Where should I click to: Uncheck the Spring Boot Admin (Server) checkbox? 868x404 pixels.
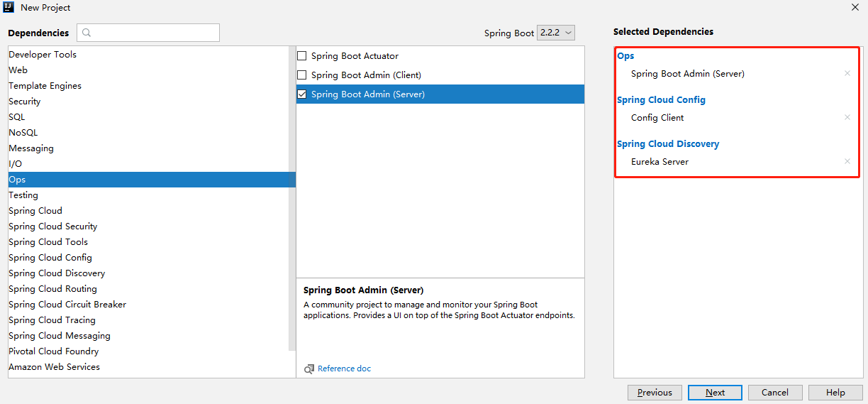click(302, 94)
